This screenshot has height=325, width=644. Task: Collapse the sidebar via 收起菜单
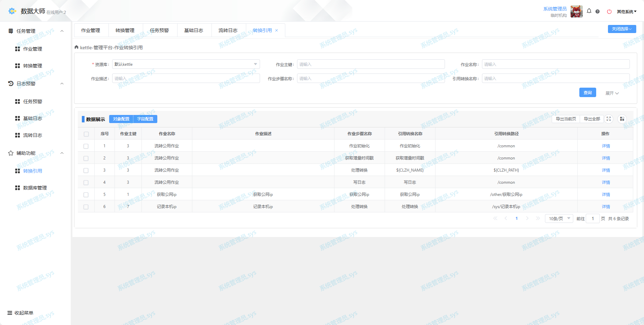(x=20, y=313)
